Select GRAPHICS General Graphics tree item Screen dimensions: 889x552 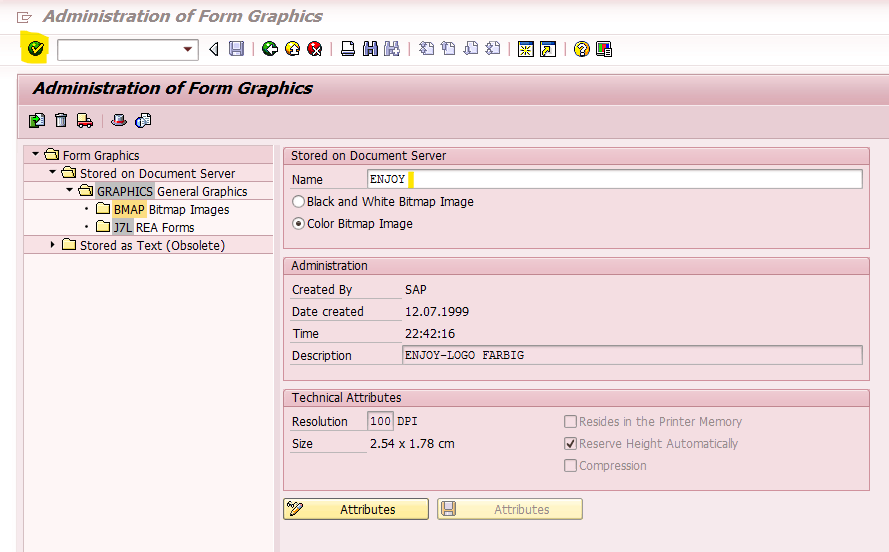[172, 192]
